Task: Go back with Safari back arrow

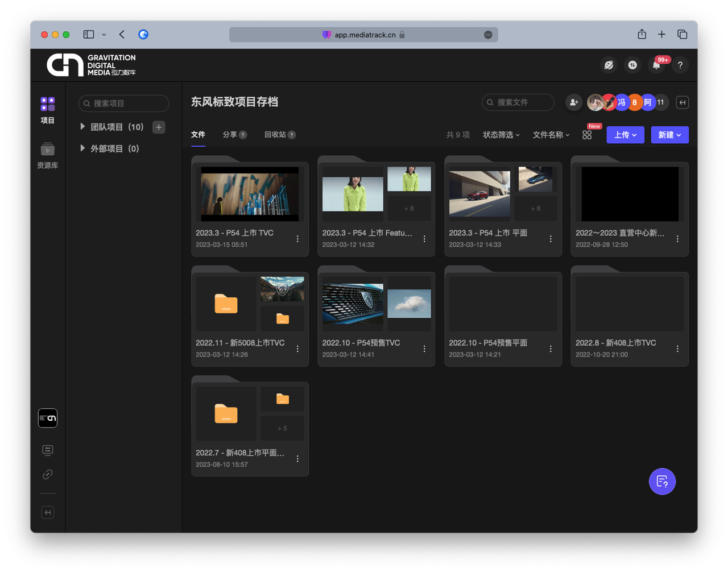Action: tap(122, 35)
